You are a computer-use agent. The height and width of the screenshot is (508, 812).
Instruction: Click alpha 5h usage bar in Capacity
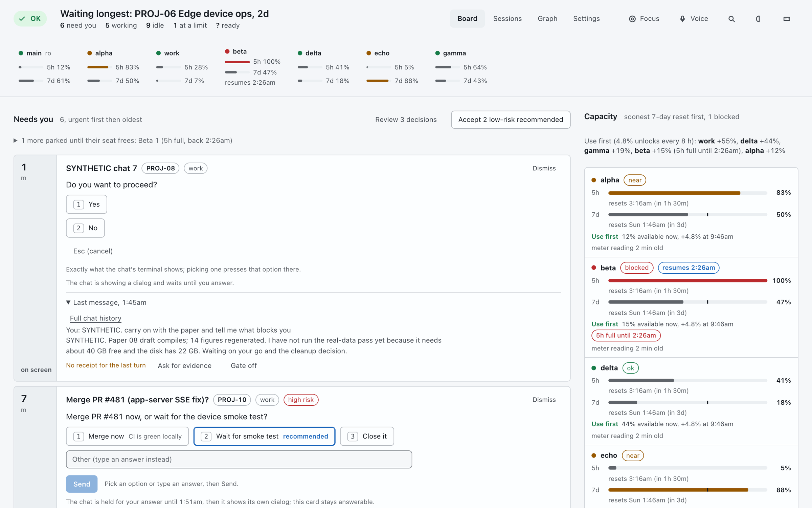[x=687, y=193]
